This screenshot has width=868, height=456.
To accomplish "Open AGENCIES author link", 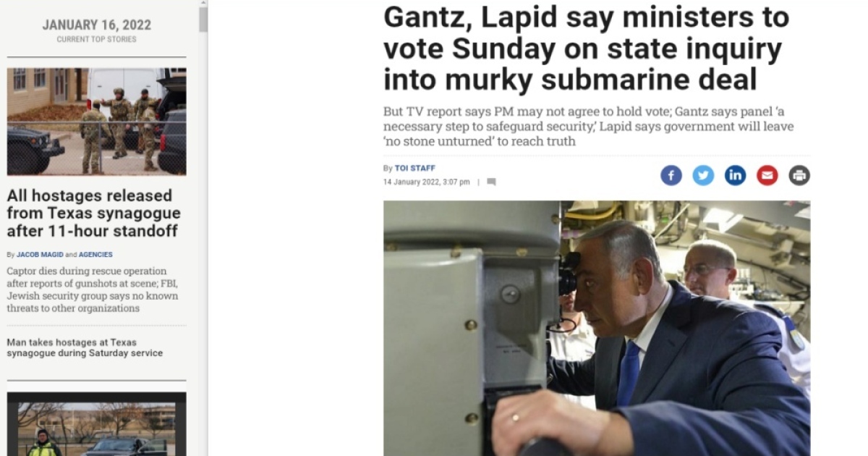I will [95, 255].
